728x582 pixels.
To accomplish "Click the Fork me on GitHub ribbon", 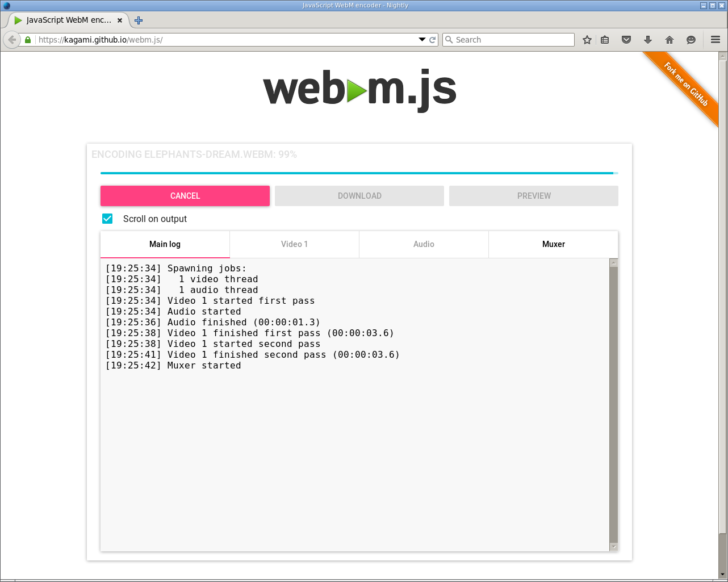I will pyautogui.click(x=686, y=85).
